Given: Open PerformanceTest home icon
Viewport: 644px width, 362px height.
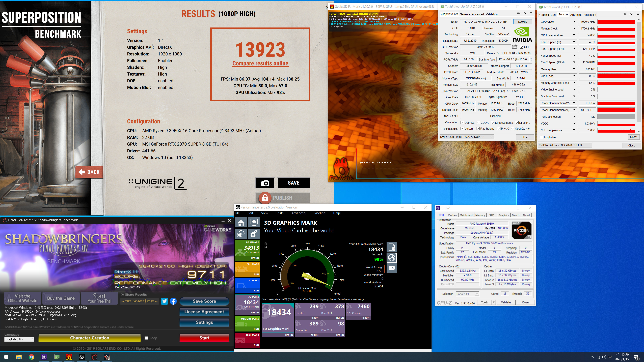Looking at the screenshot, I should 241,222.
